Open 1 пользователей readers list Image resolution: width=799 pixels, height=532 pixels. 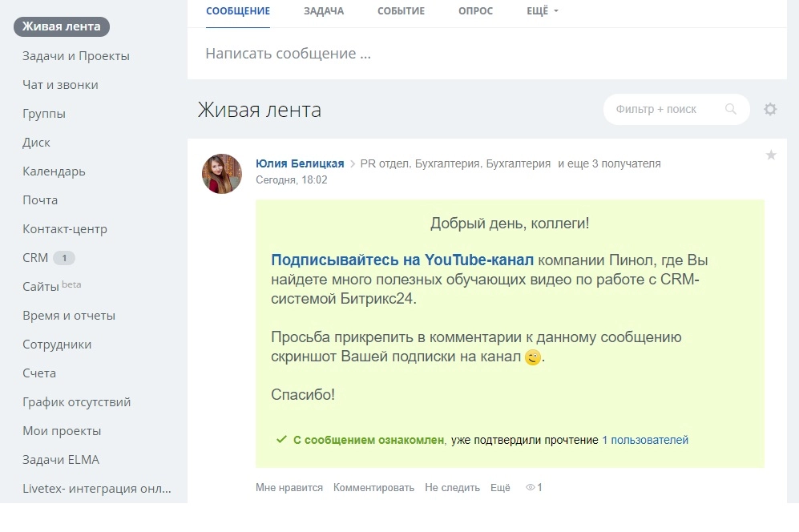pos(645,440)
